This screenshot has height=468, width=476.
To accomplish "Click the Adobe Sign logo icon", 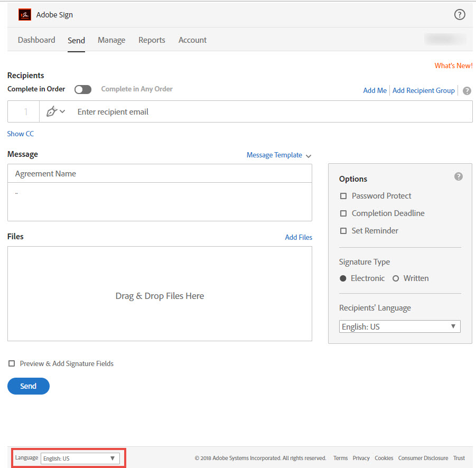I will (x=25, y=15).
